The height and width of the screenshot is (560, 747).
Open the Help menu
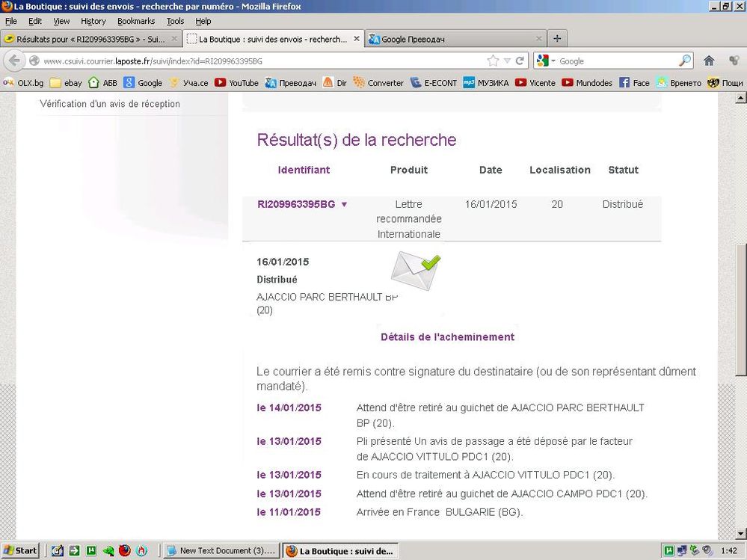pyautogui.click(x=203, y=21)
